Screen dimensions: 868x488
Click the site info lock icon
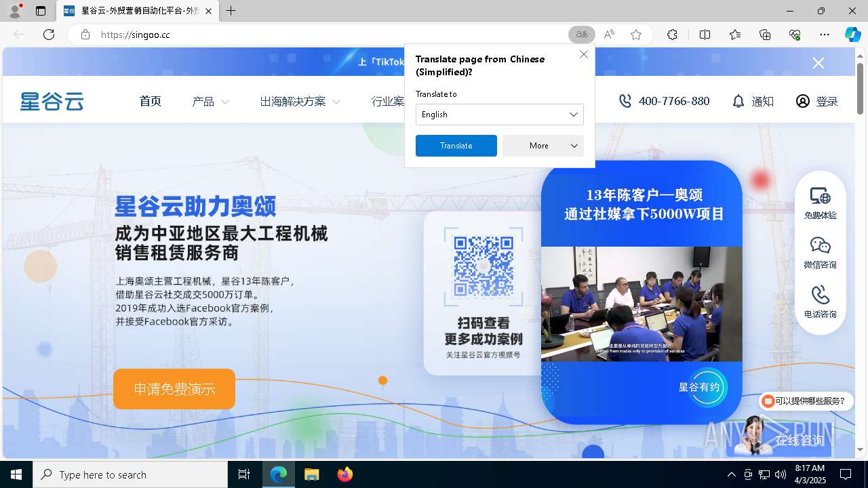tap(85, 35)
